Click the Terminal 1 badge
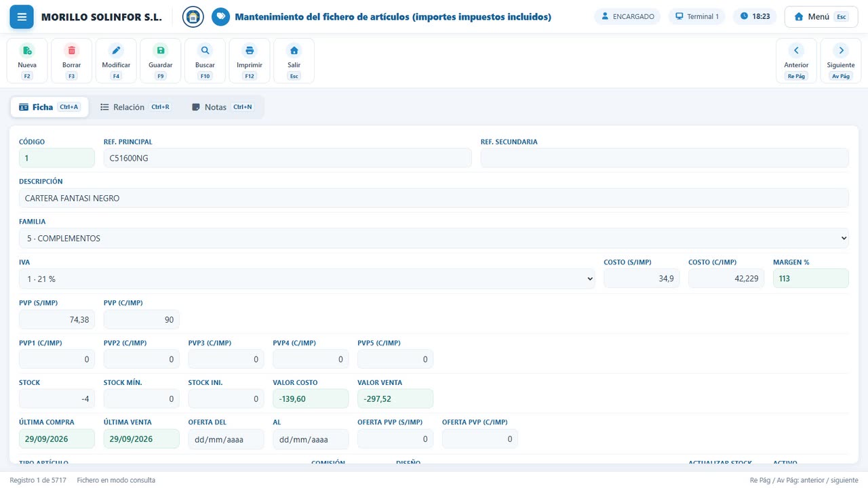 coord(696,16)
